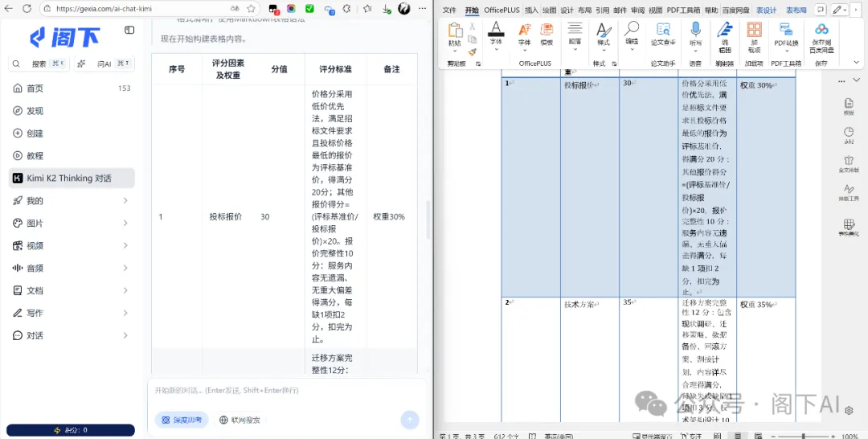Click 表格美化 in Word side panel

849,228
